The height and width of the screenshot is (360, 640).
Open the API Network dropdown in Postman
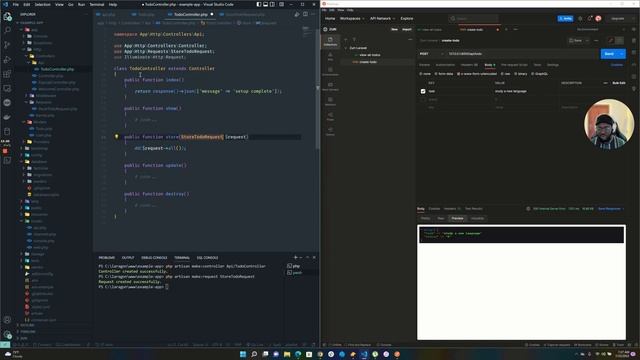pyautogui.click(x=382, y=18)
